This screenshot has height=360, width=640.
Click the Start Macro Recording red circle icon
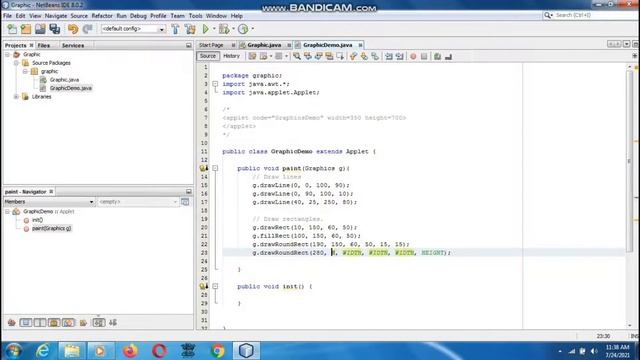(x=413, y=56)
